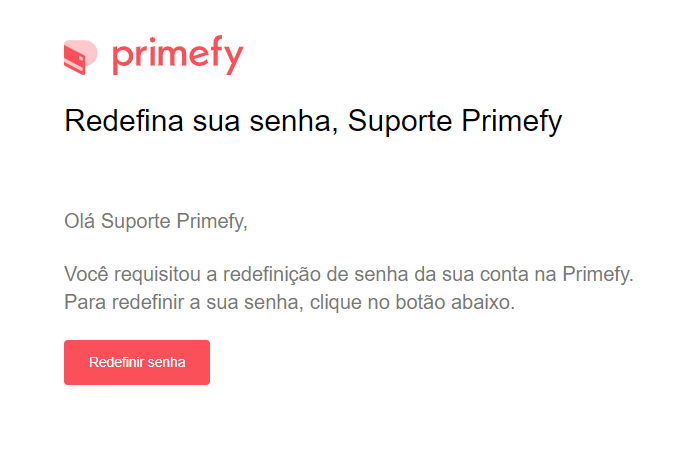The image size is (688, 468).
Task: Click the Primefy wallet logo icon
Action: tap(81, 57)
